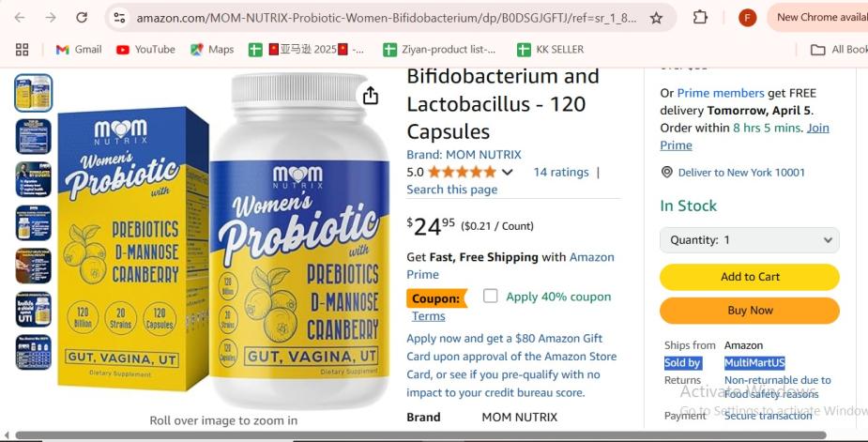Open the Chrome apps grid icon
This screenshot has height=442, width=868.
click(23, 50)
